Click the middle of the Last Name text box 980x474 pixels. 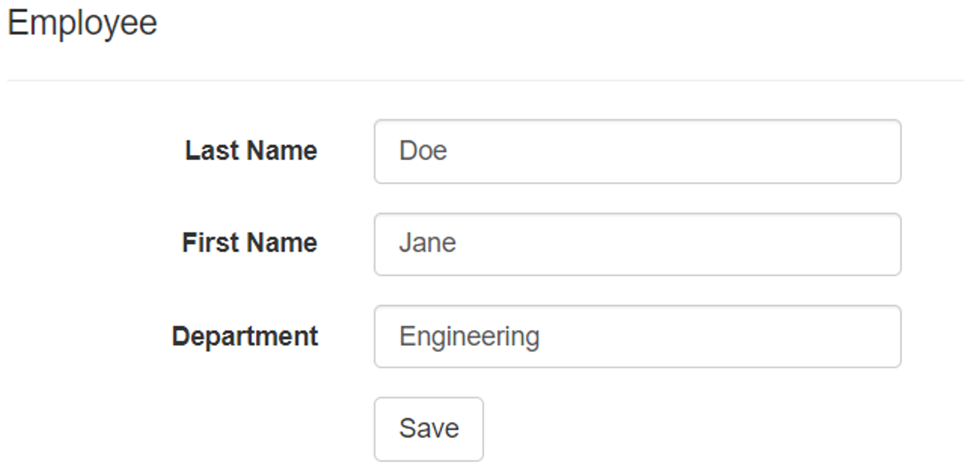pyautogui.click(x=637, y=151)
